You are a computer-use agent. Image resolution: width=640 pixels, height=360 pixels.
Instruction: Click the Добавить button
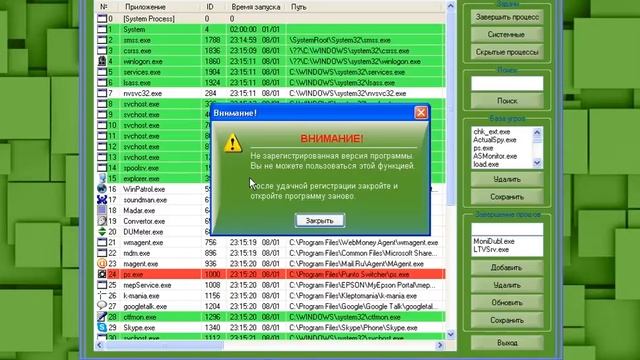[507, 268]
